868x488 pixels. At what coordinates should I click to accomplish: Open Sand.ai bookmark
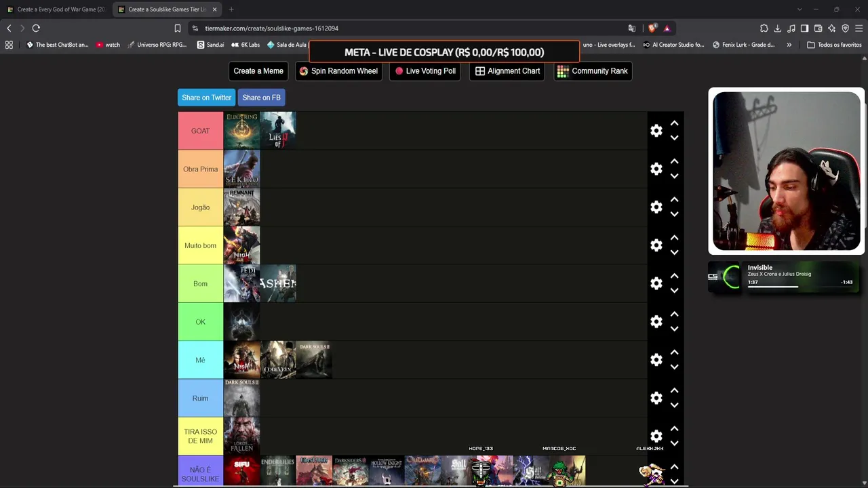[x=210, y=45]
